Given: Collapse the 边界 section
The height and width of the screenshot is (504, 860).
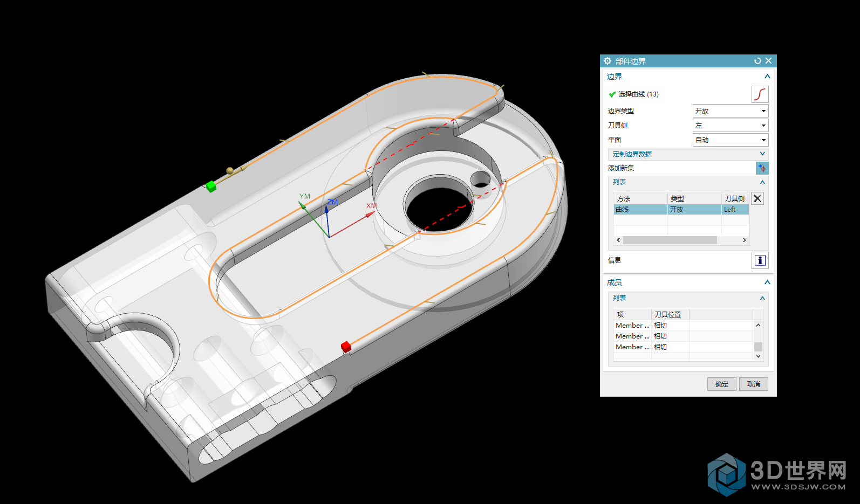Looking at the screenshot, I should click(x=767, y=77).
